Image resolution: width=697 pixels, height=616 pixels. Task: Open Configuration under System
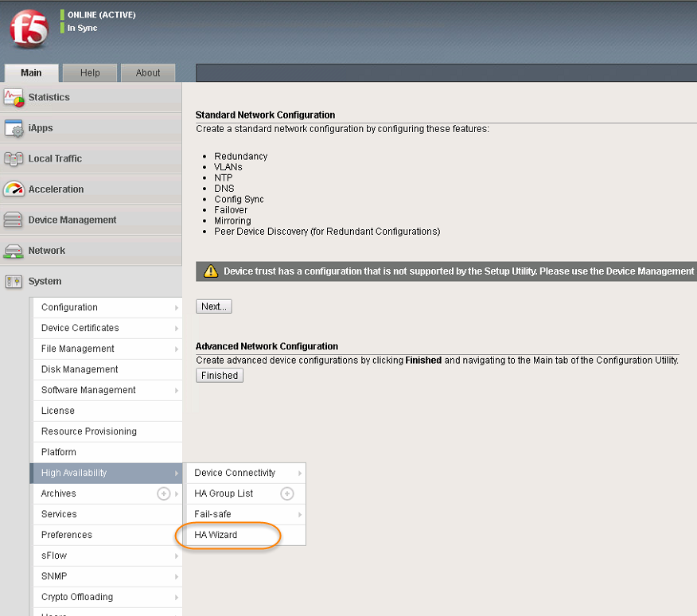point(107,307)
